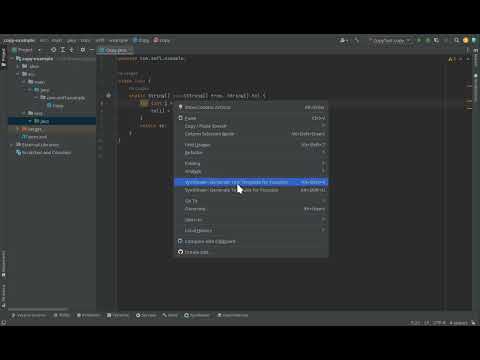Screen dimensions: 480x360
Task: Open the Version Control tool window button
Action: (x=28, y=315)
